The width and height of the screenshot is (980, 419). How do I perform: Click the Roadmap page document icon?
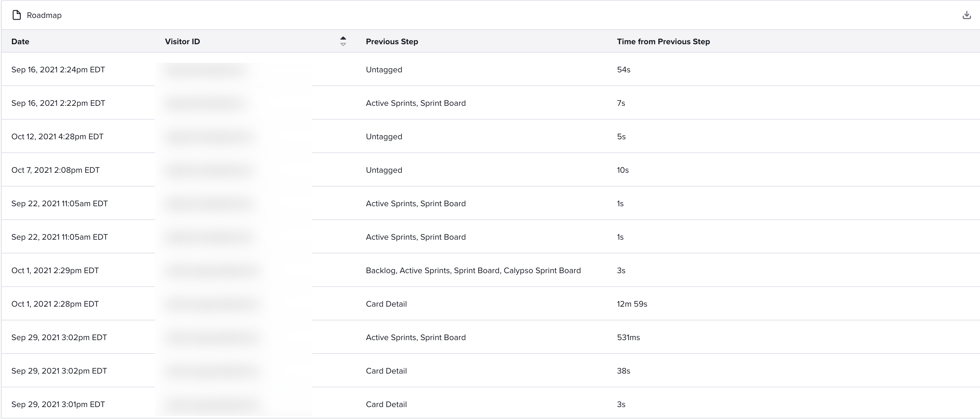16,15
